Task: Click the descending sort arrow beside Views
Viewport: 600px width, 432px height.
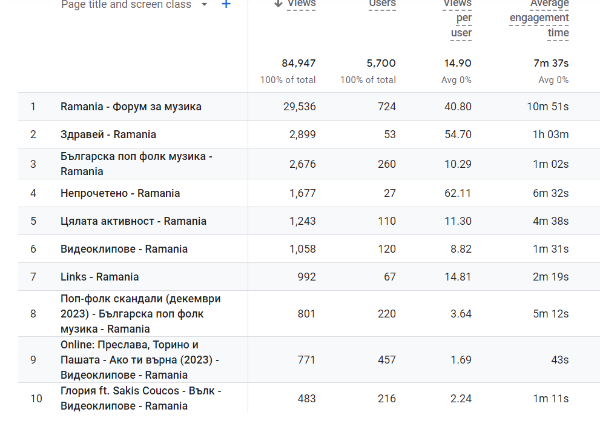Action: [278, 4]
